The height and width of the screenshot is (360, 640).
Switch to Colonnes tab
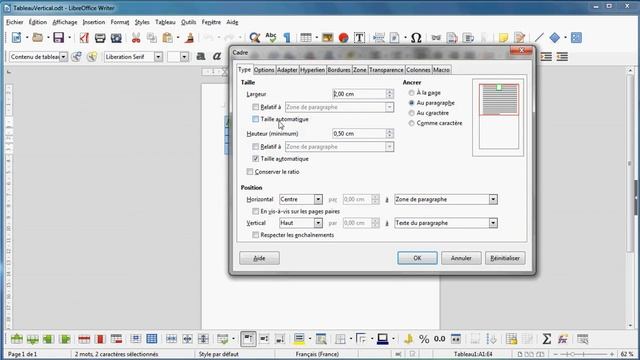[418, 70]
